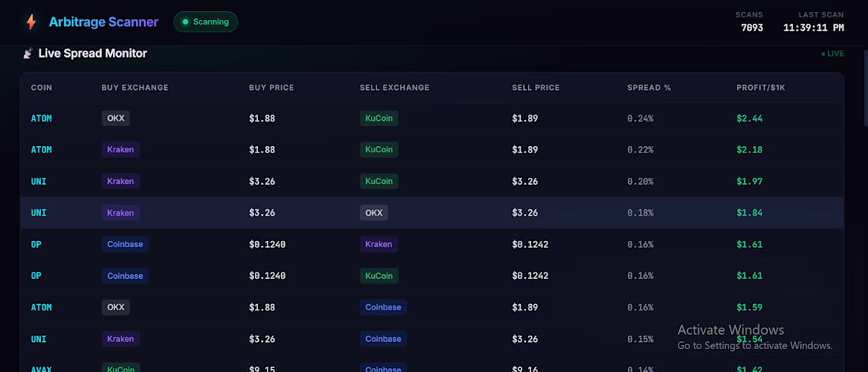Click the lightning bolt logo icon
This screenshot has height=372, width=868.
click(x=32, y=22)
